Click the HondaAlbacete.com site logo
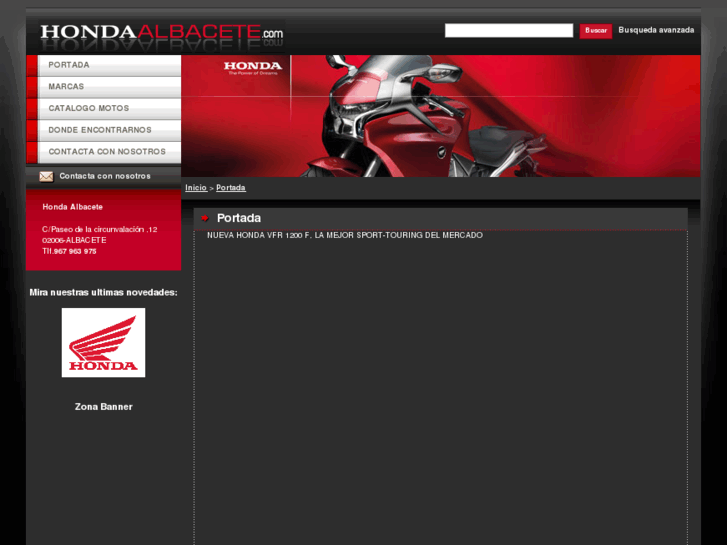This screenshot has height=545, width=727. [161, 32]
